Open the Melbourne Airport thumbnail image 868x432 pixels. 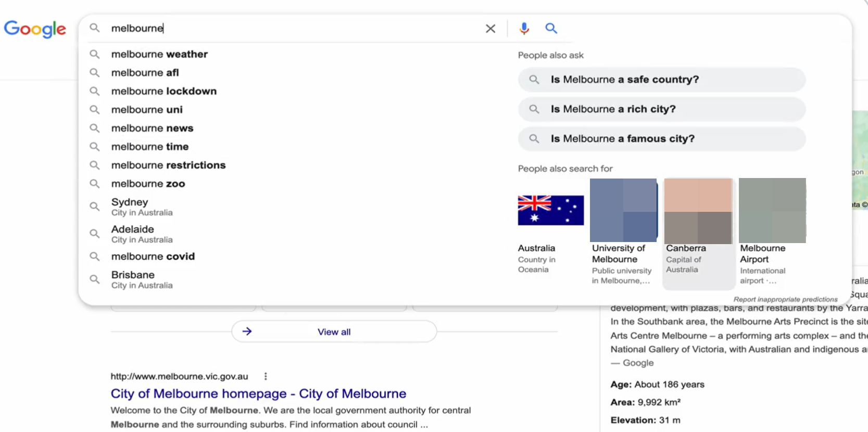click(772, 210)
